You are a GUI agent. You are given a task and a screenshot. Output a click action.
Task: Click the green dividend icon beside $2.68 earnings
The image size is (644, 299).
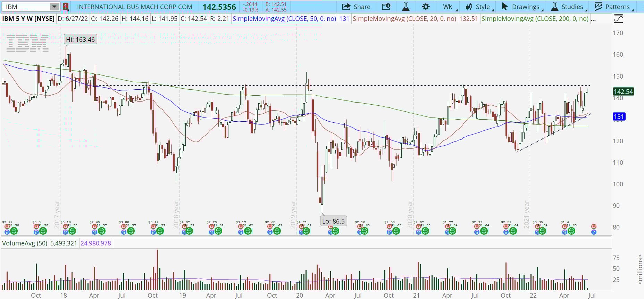pos(277,231)
